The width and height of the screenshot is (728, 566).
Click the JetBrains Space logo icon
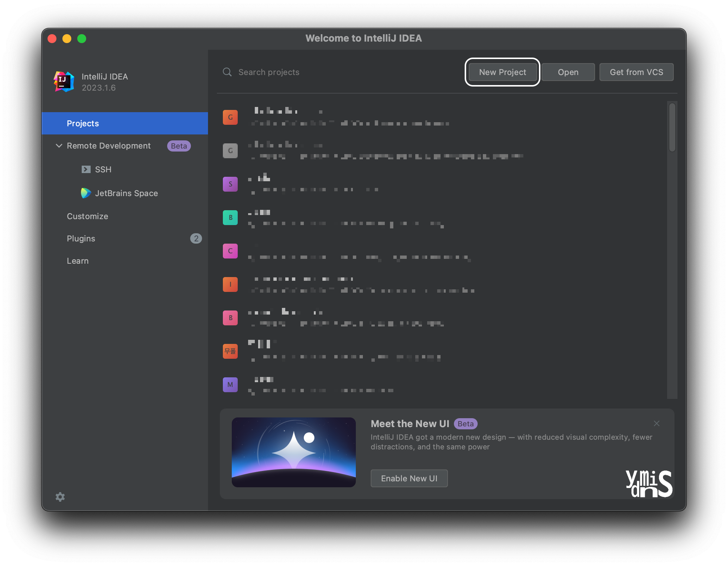click(x=86, y=193)
